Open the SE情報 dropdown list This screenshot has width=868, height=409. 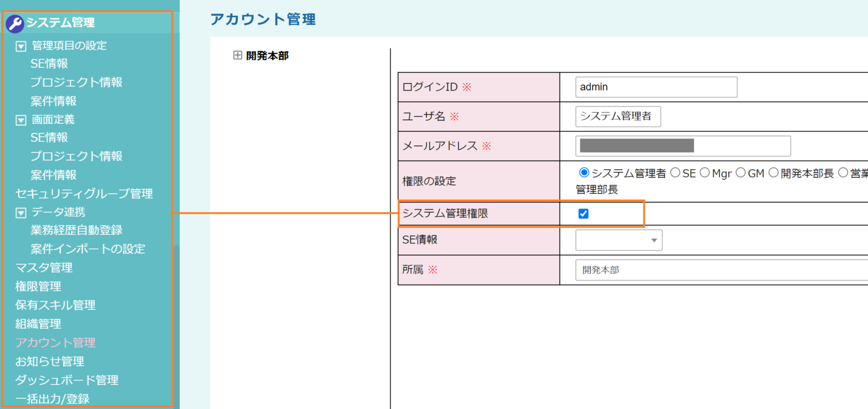click(619, 240)
